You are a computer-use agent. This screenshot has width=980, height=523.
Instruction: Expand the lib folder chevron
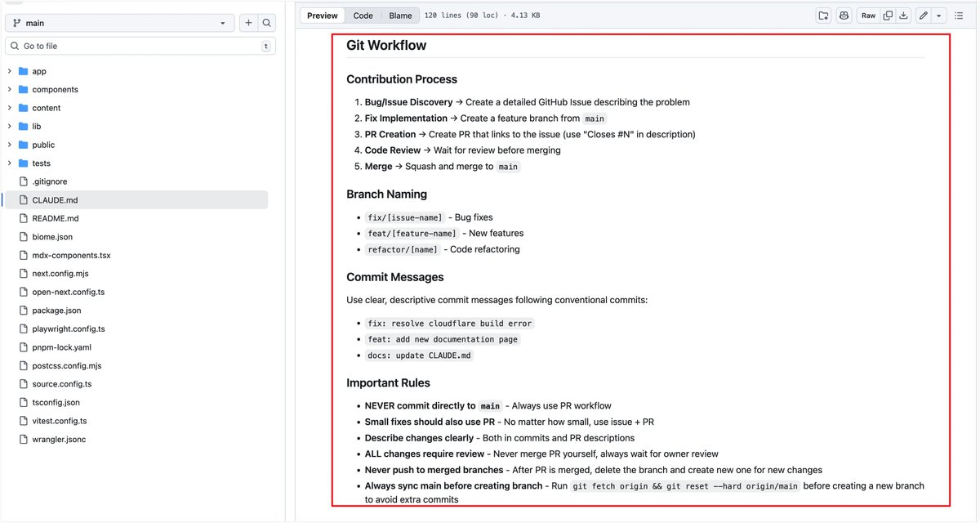pyautogui.click(x=10, y=127)
